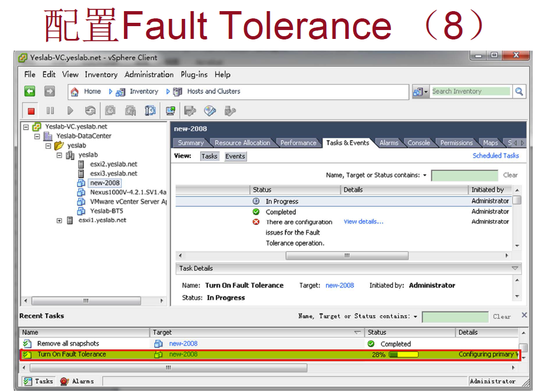This screenshot has height=392, width=535.
Task: Click the Suspend pause toolbar icon
Action: [x=50, y=111]
